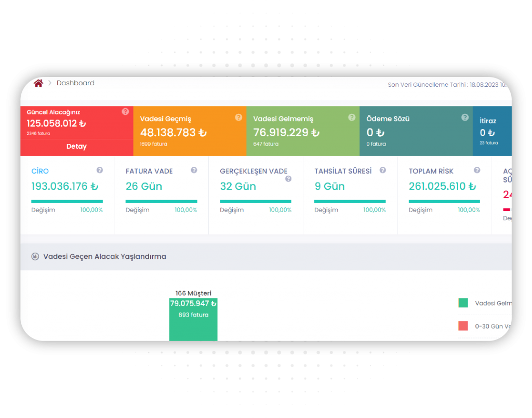Select the green Vadesi Gelmemiş legend swatch
532x418 pixels.
click(x=463, y=303)
